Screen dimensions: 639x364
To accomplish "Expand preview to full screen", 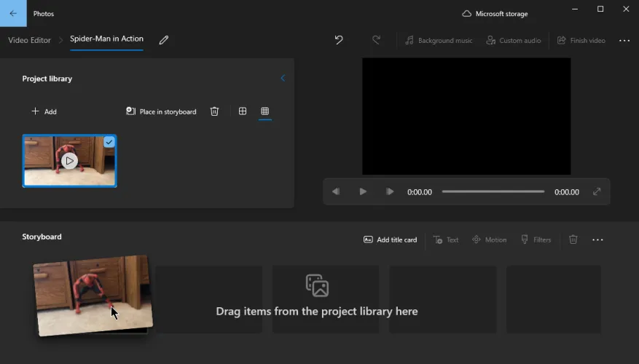I will pos(597,191).
